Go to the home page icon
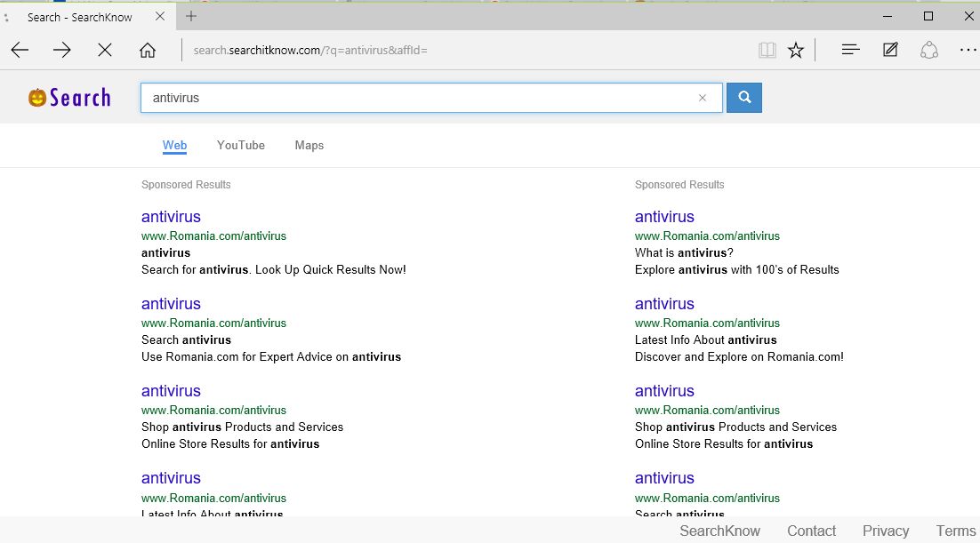Screen dimensions: 980x543 [148, 51]
